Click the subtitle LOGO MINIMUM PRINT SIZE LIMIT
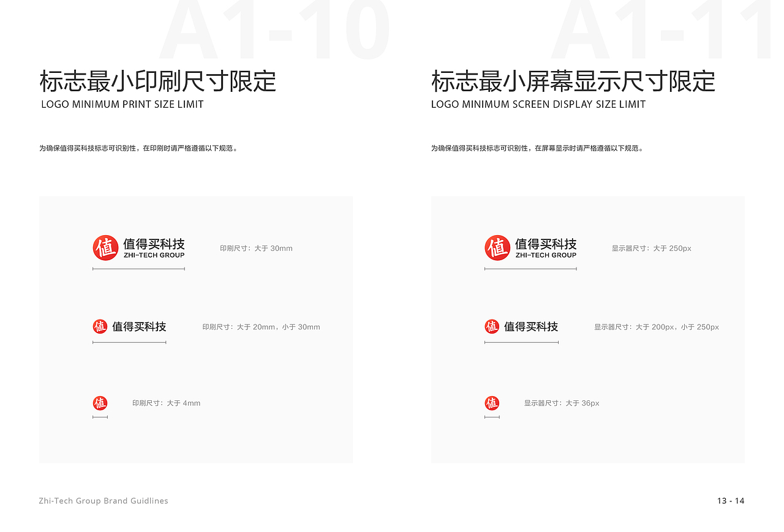The image size is (784, 532). (123, 104)
